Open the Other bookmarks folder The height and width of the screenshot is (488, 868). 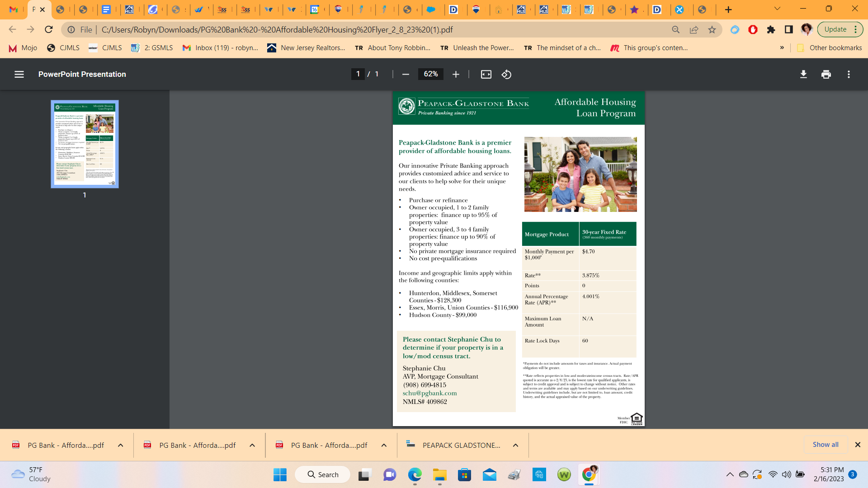(829, 48)
